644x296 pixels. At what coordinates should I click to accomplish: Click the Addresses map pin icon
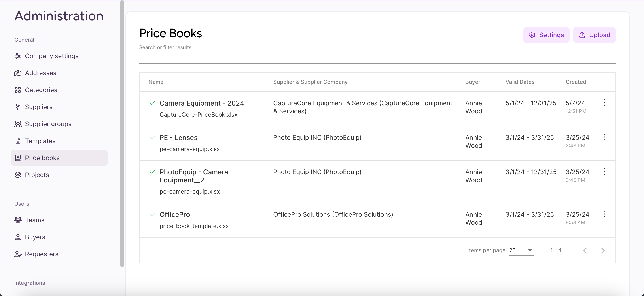[18, 73]
